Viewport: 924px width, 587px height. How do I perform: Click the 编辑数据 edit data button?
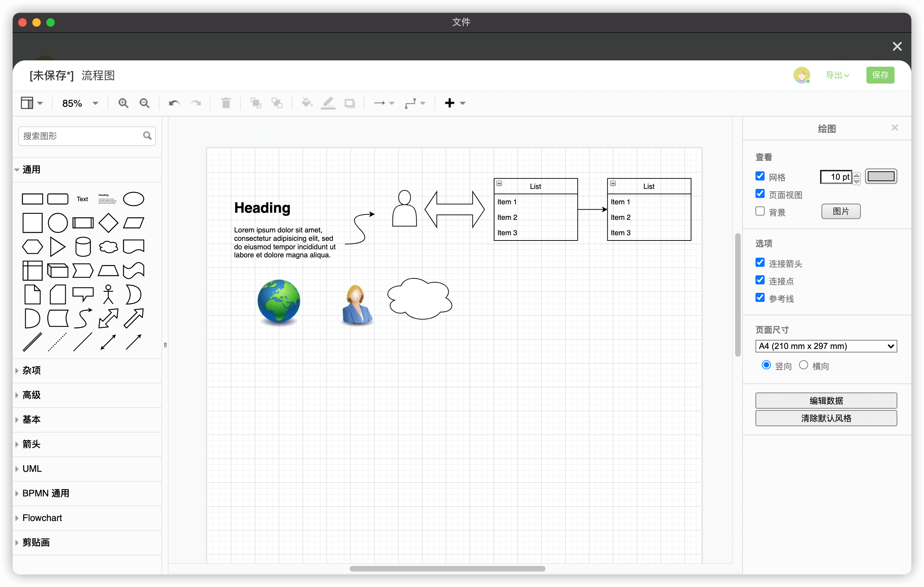click(x=826, y=401)
